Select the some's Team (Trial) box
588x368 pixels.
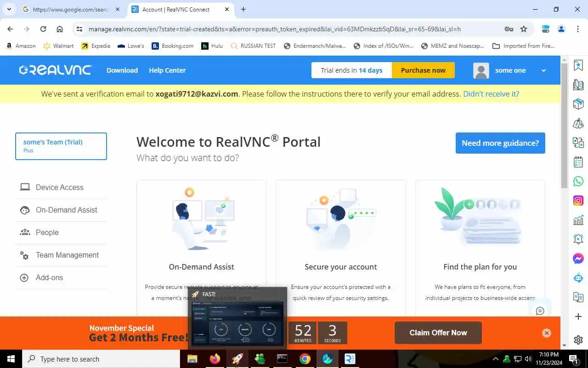tap(61, 146)
